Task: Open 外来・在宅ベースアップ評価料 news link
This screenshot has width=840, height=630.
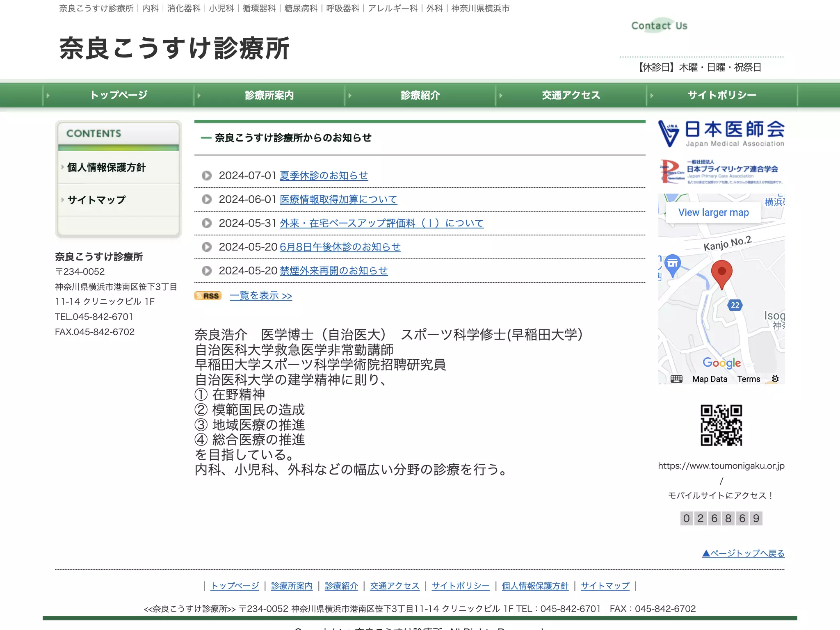Action: pos(381,223)
